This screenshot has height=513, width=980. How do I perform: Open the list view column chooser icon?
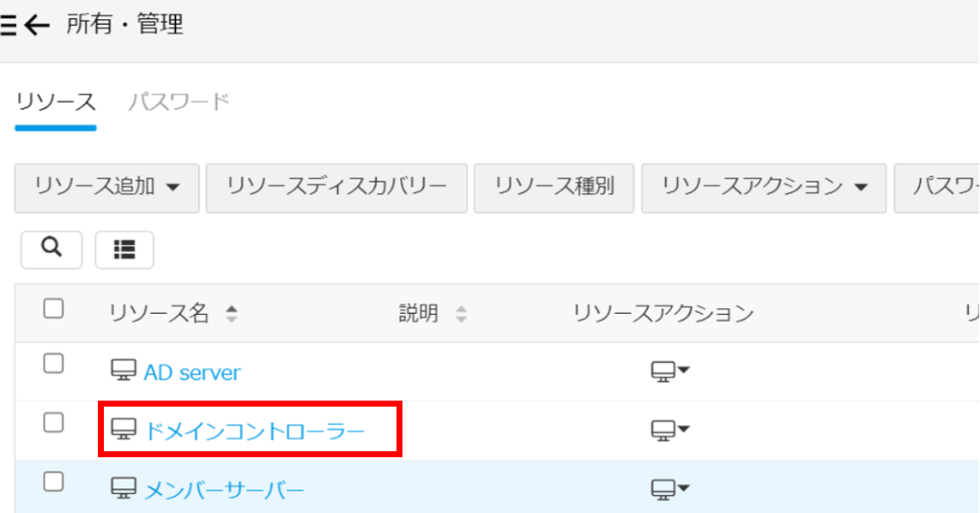click(x=124, y=250)
